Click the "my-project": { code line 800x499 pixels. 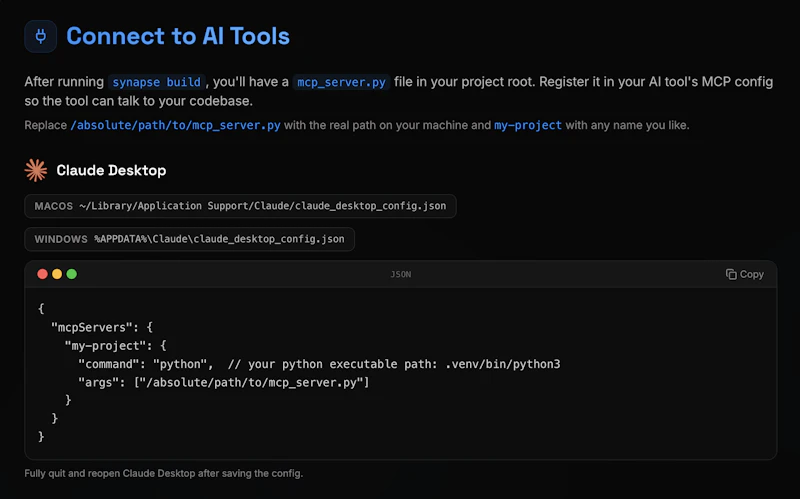(x=115, y=346)
